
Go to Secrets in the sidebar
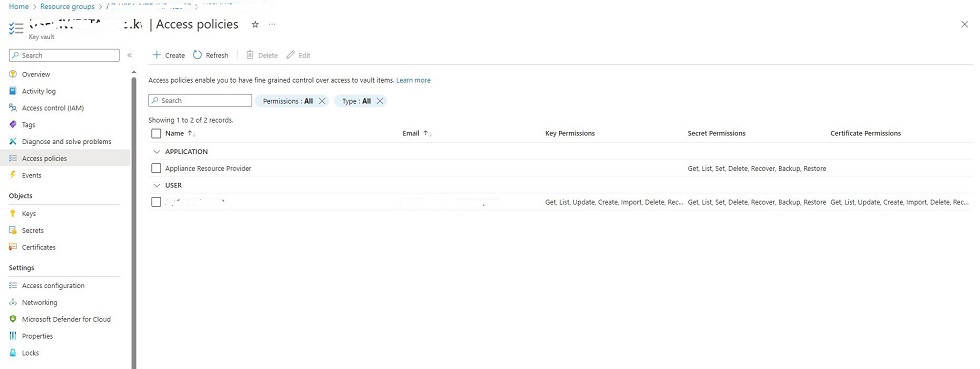coord(32,231)
